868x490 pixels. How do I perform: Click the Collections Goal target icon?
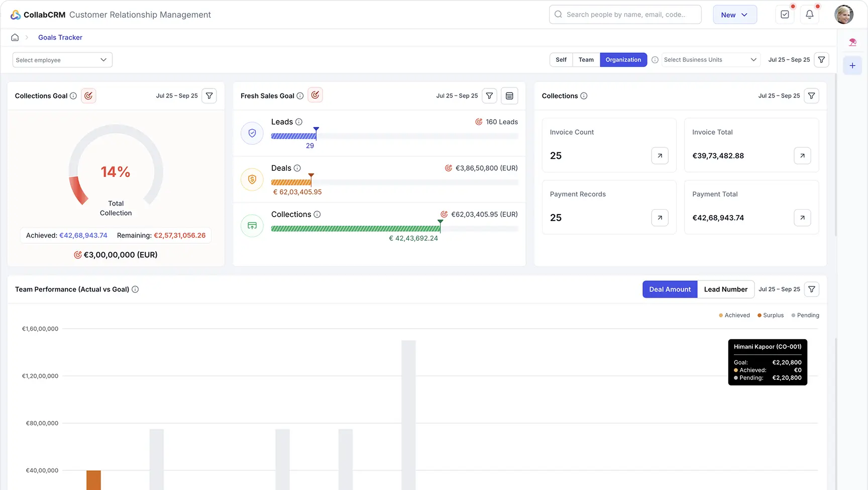tap(88, 95)
